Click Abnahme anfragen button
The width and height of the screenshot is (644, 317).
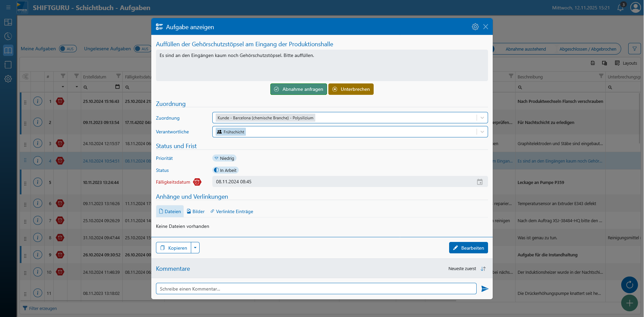point(299,89)
